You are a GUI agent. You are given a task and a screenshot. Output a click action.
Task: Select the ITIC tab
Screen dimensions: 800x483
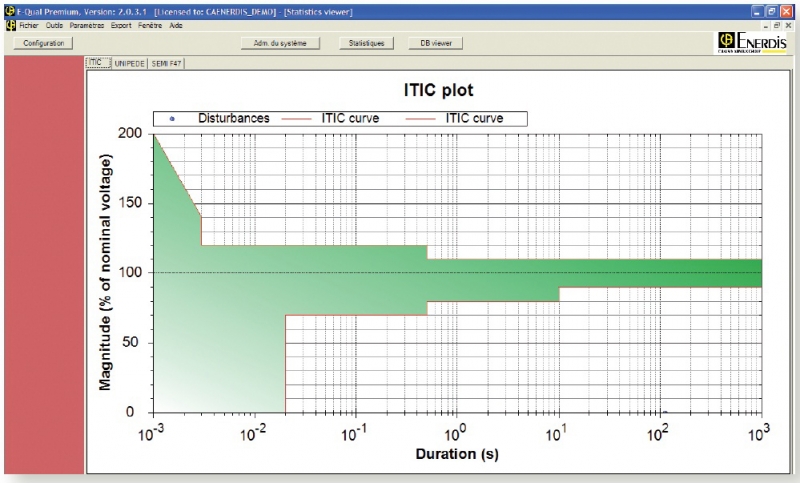[x=97, y=62]
